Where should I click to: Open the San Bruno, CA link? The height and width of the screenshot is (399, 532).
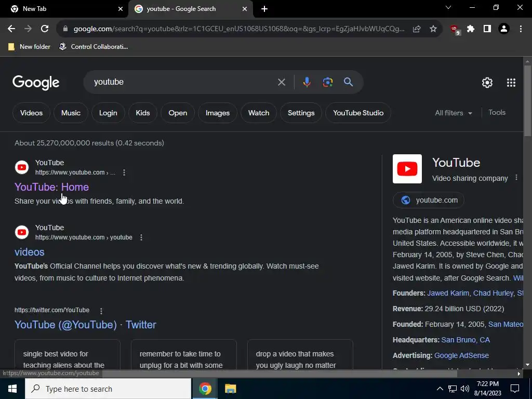pos(465,340)
